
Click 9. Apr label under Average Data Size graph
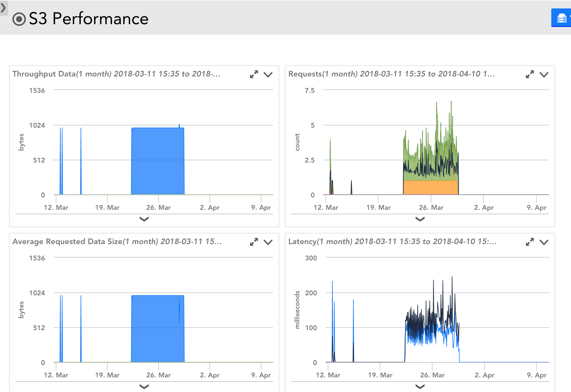coord(261,375)
